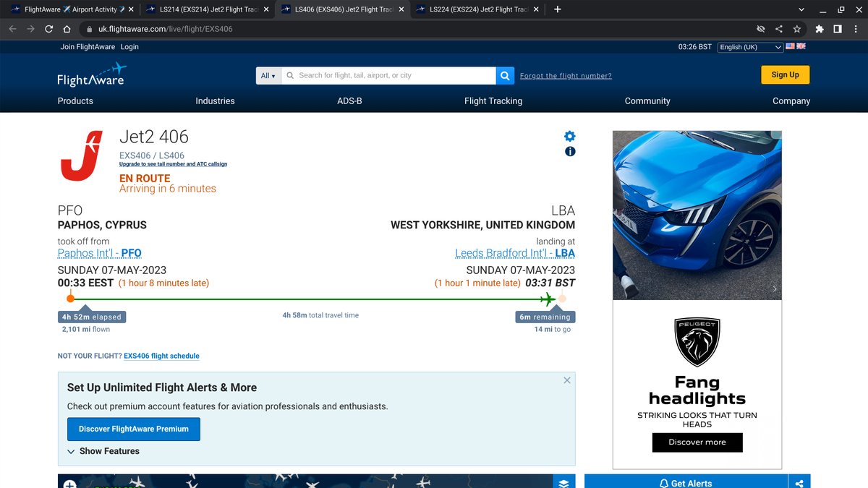868x488 pixels.
Task: Go to browser home page
Action: (67, 29)
